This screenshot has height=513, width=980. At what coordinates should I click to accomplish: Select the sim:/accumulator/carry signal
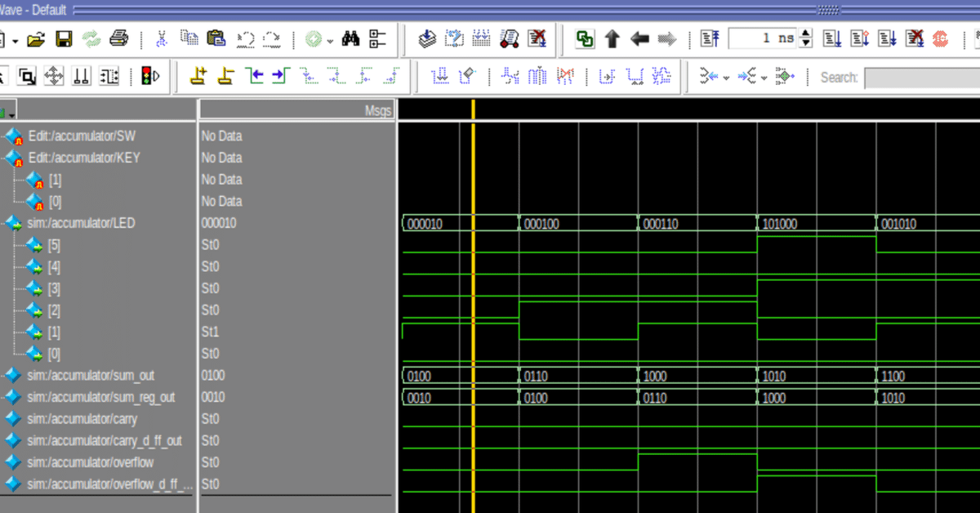[82, 418]
